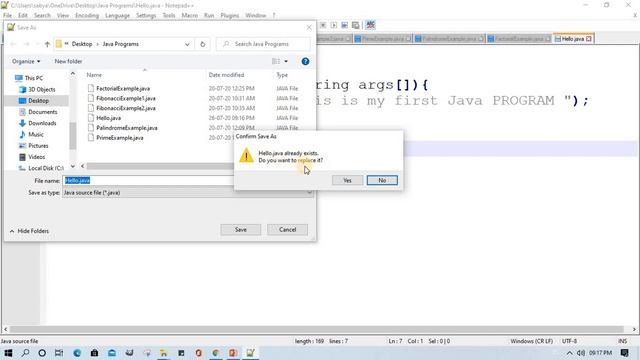Click the New folder button

click(68, 61)
